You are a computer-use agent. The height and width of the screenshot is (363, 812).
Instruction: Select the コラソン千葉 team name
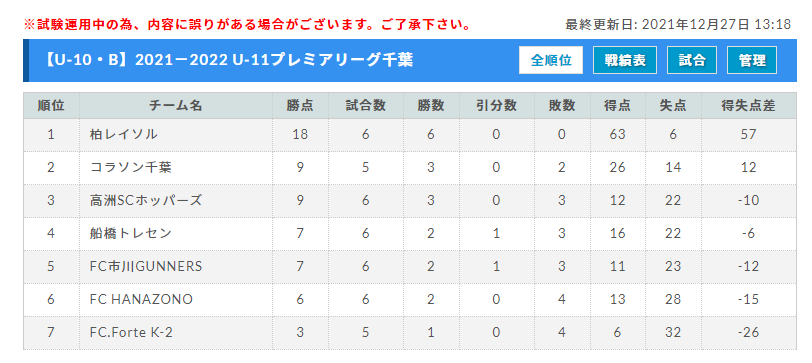point(130,168)
